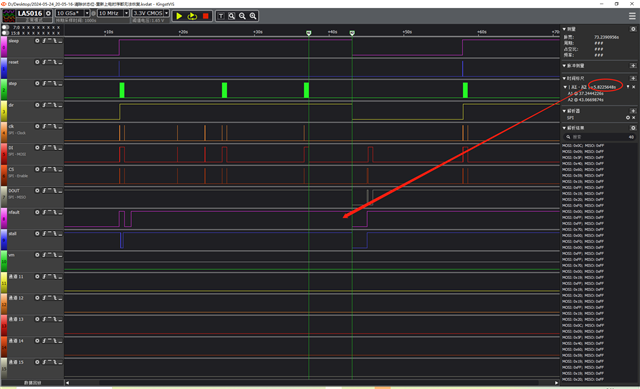Image resolution: width=640 pixels, height=389 pixels.
Task: Click the T trigger cursor tool icon
Action: [221, 16]
